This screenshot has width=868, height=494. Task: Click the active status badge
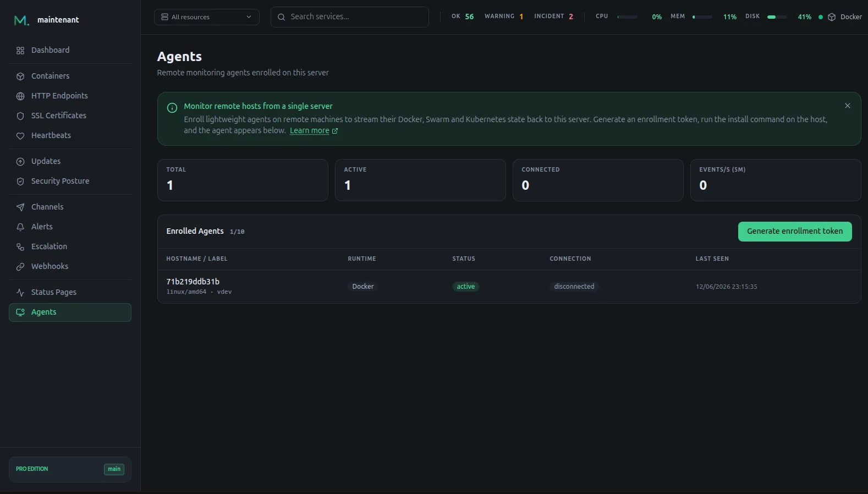466,287
